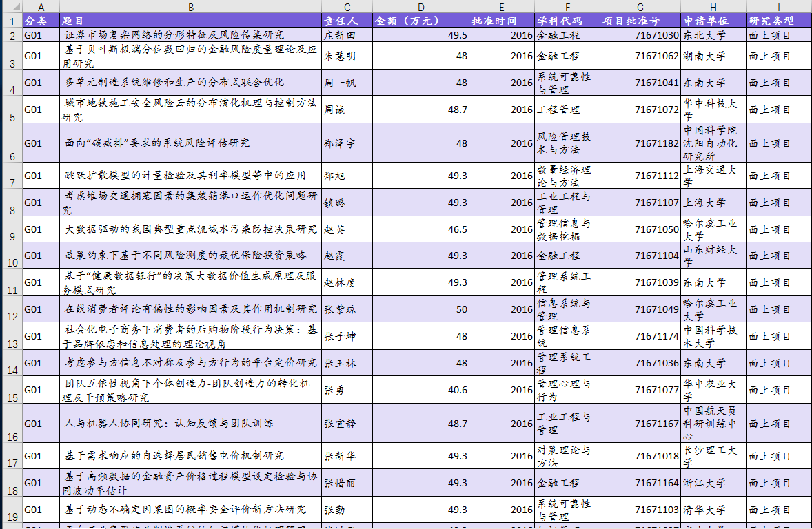
Task: Select name cell 张勤
Action: pyautogui.click(x=347, y=510)
